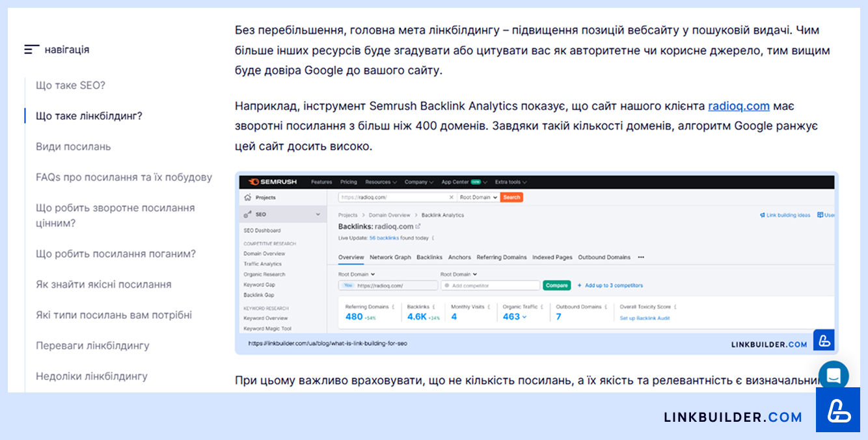The height and width of the screenshot is (440, 868).
Task: Open Backlink Gap in Semrush sidebar
Action: click(259, 295)
